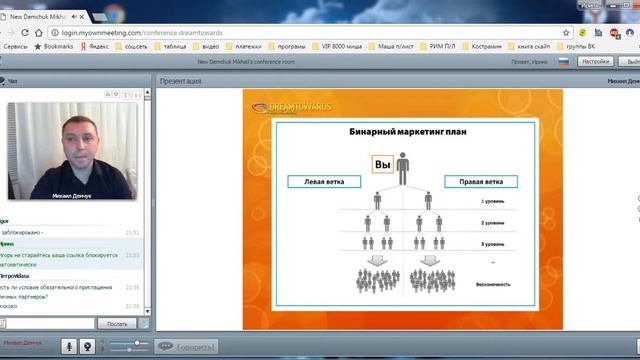Open the таблица bookmark folder
This screenshot has width=640, height=360.
[171, 47]
